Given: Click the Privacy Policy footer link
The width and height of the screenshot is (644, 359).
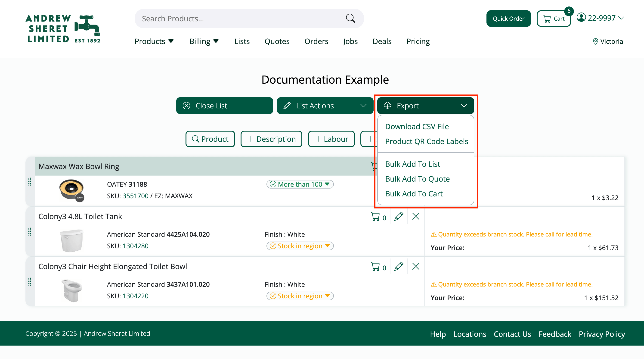Looking at the screenshot, I should point(602,334).
